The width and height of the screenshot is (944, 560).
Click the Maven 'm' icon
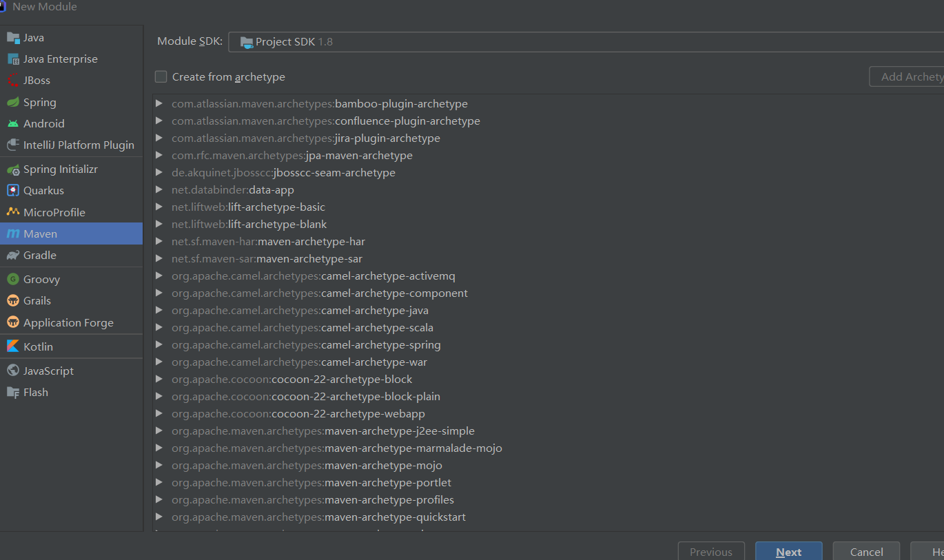pyautogui.click(x=12, y=234)
